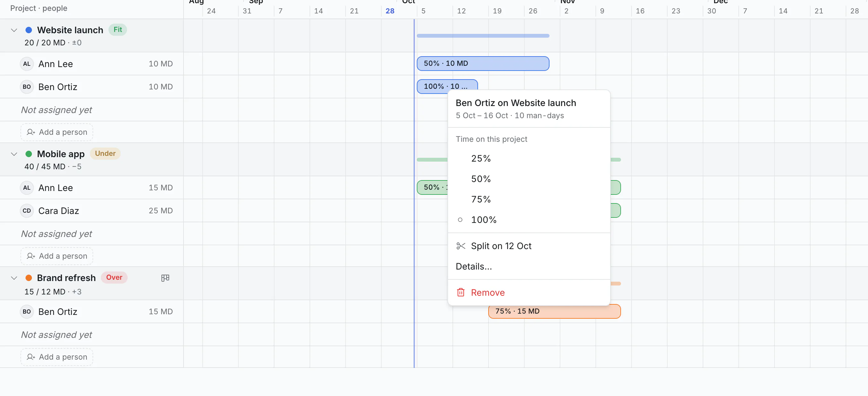Click the Website launch summary bar

tap(483, 36)
